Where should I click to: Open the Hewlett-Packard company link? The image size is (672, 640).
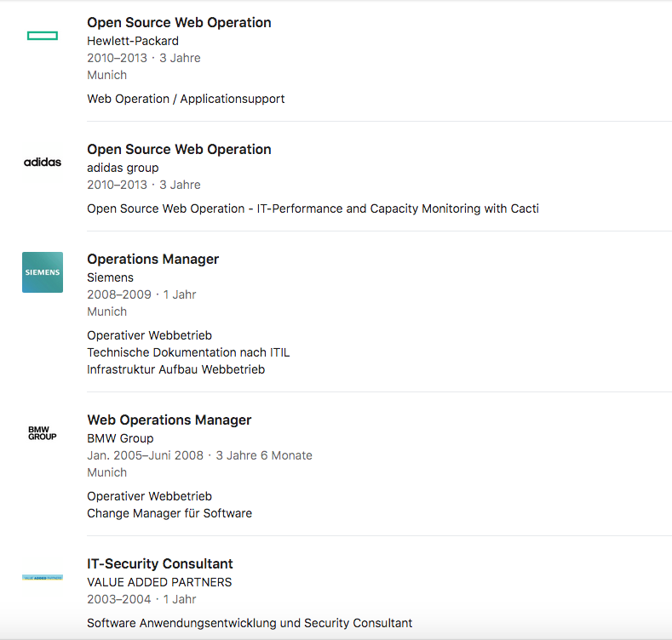(x=133, y=41)
